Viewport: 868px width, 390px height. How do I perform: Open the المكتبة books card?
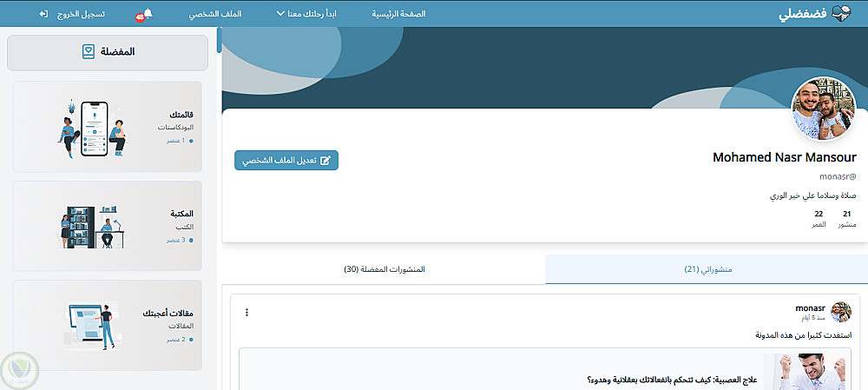(108, 226)
